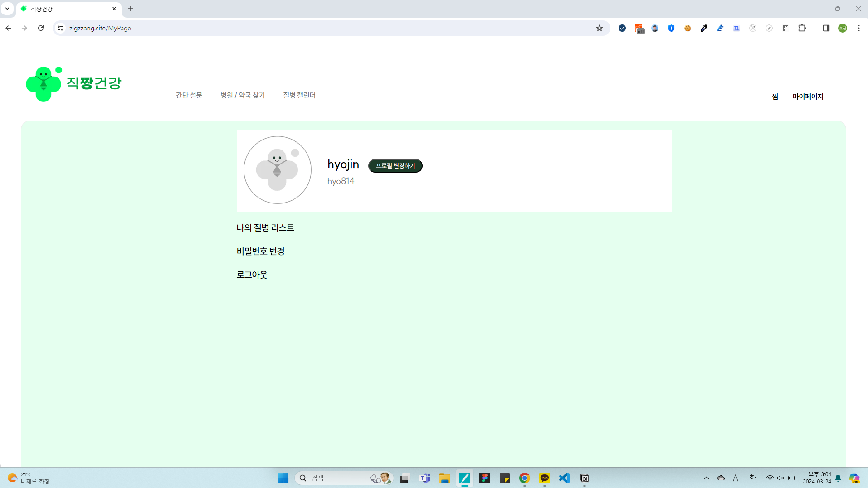Click 로그아웃 to sign out
The width and height of the screenshot is (868, 488).
click(x=252, y=275)
